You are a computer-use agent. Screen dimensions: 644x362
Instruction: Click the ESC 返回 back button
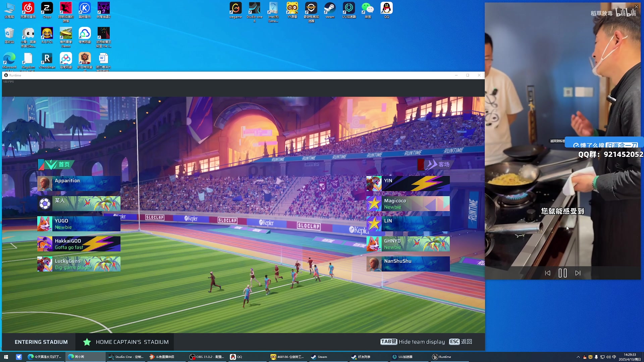[x=461, y=342]
